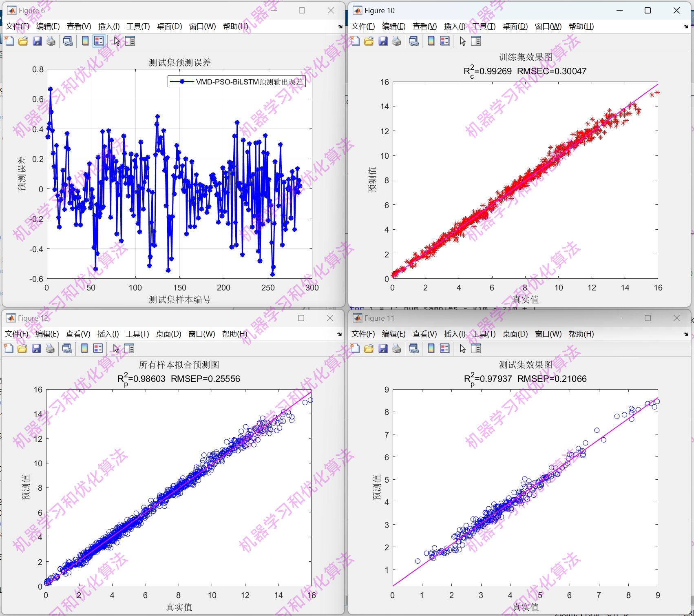This screenshot has width=694, height=616.
Task: Open 工具(T) menu in Figure 6
Action: [x=138, y=26]
